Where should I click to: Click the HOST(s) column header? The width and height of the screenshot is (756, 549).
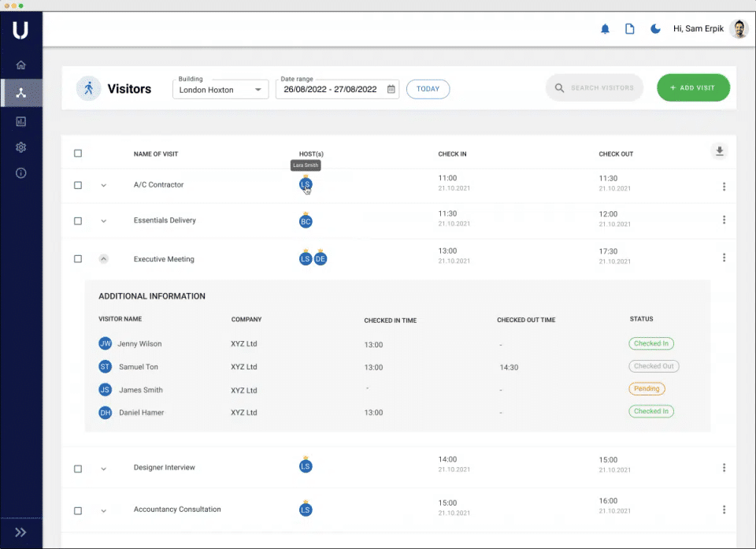click(x=311, y=154)
